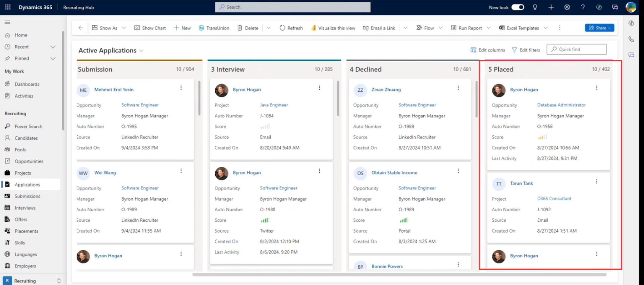Expand the Pinned chevron

(x=53, y=58)
